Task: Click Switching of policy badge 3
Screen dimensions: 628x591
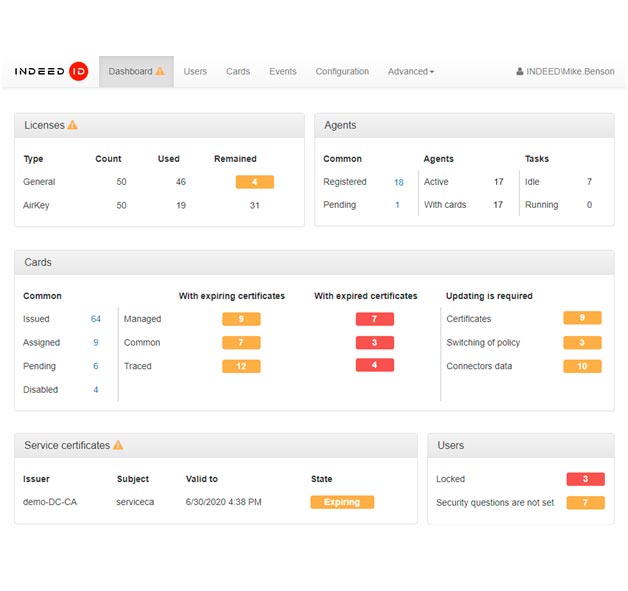Action: (582, 342)
